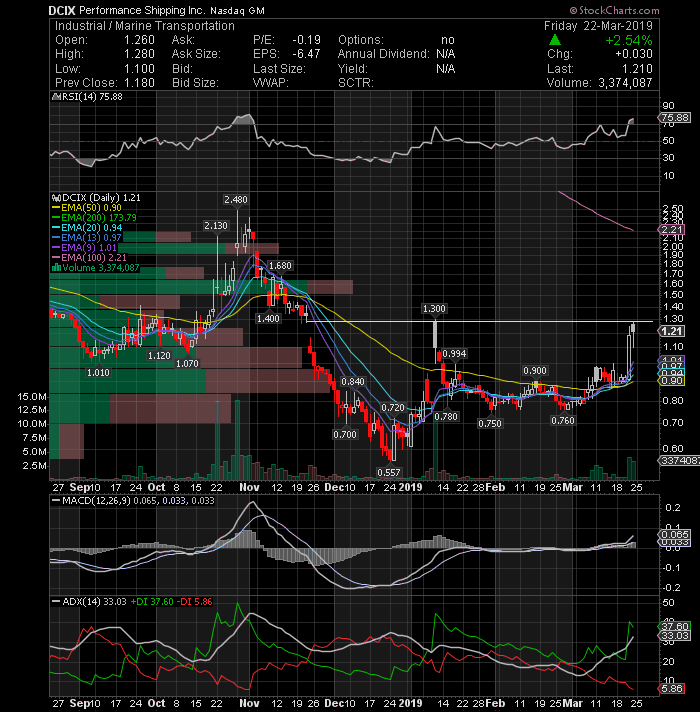Image resolution: width=700 pixels, height=712 pixels.
Task: Select the High value 1.280
Action: (x=139, y=54)
